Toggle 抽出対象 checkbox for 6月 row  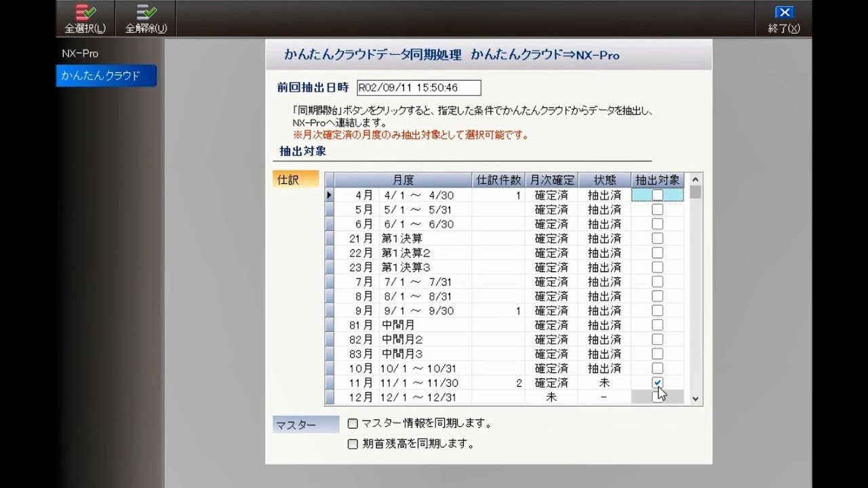(657, 224)
